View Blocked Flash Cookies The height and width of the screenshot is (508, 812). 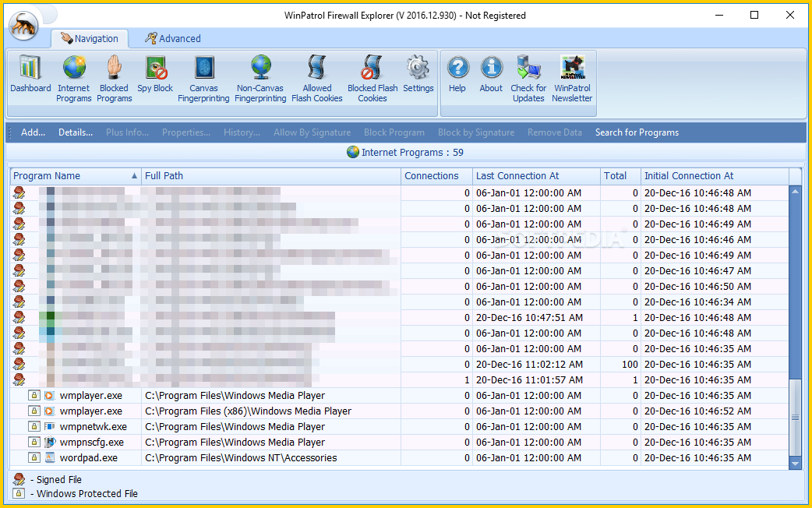(372, 79)
